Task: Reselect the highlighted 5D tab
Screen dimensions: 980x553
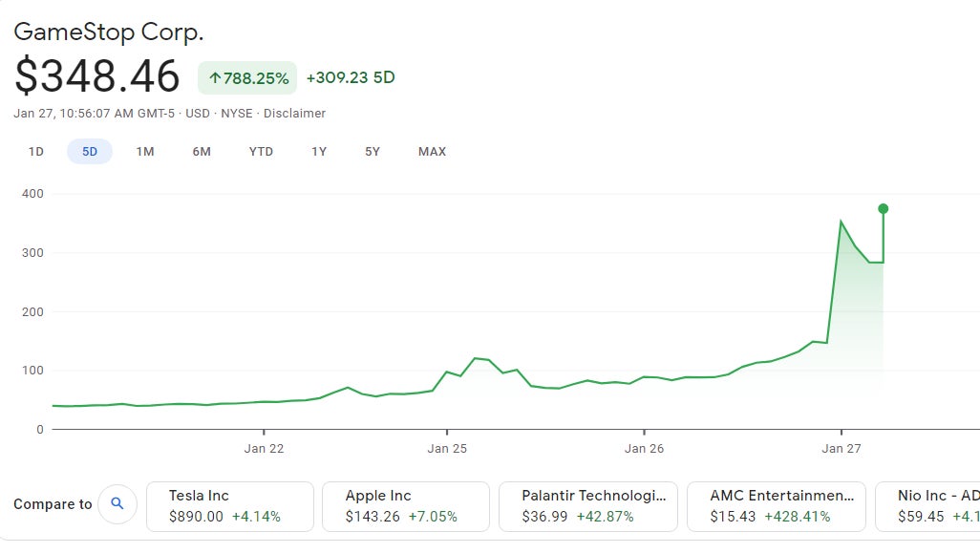Action: pyautogui.click(x=90, y=151)
